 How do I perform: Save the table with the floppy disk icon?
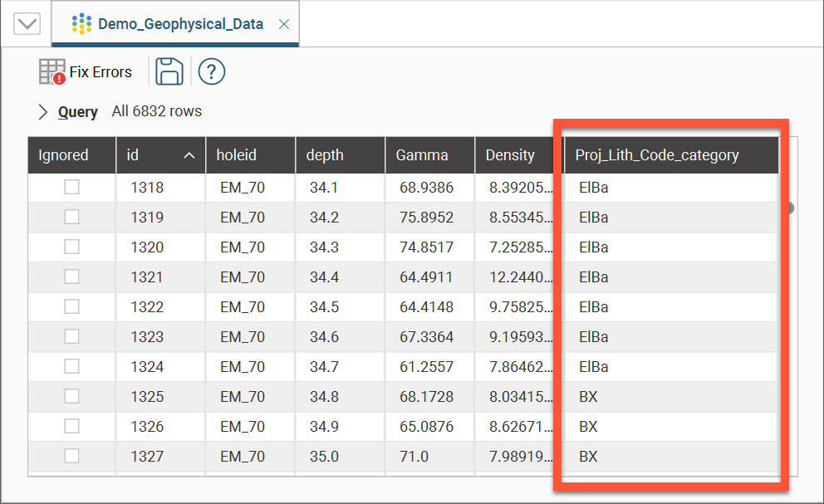tap(169, 72)
